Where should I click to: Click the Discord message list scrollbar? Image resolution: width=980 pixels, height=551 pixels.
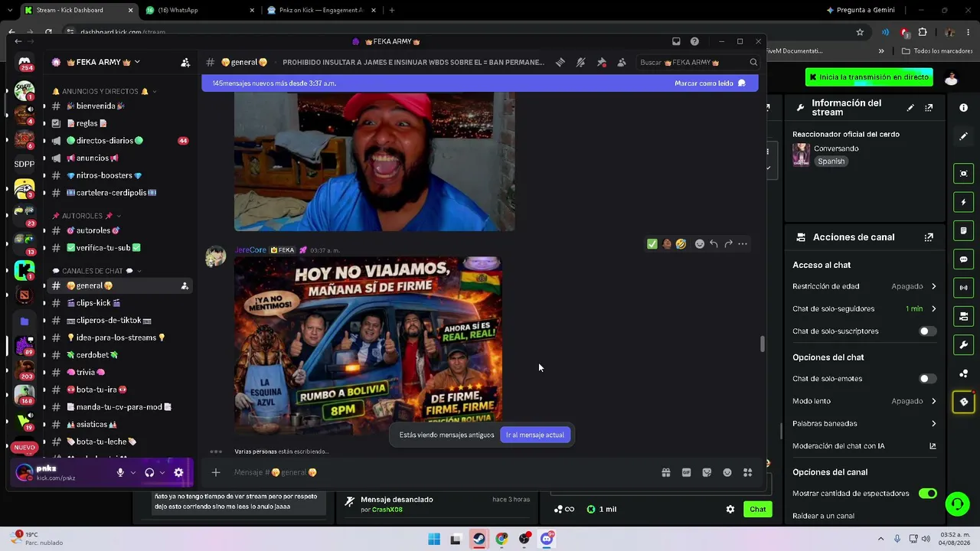(x=762, y=344)
